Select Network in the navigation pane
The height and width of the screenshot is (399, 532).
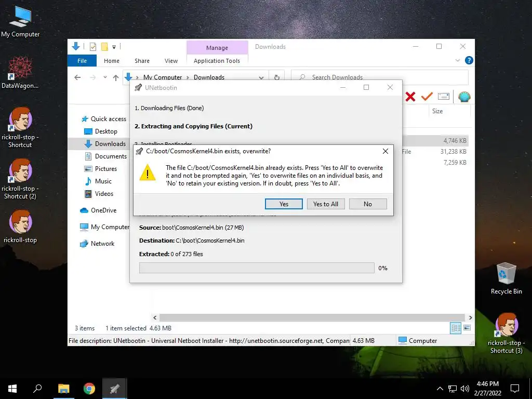pos(97,244)
